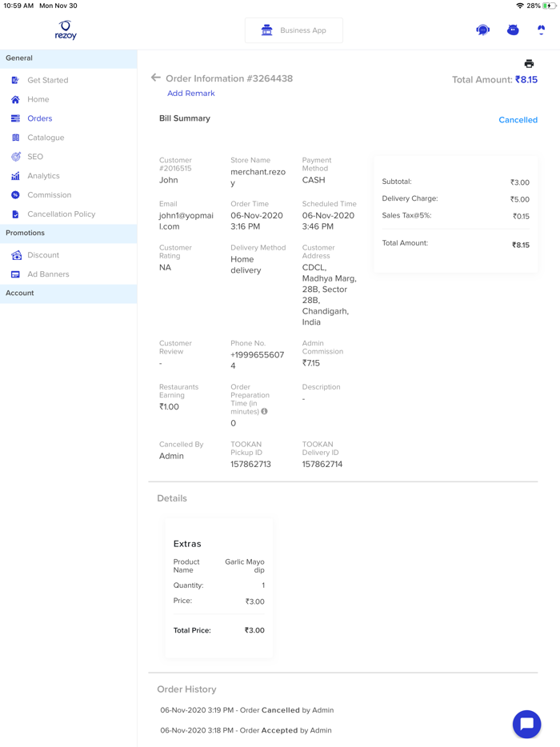Click the Order Cancelled by Admin history entry

247,710
